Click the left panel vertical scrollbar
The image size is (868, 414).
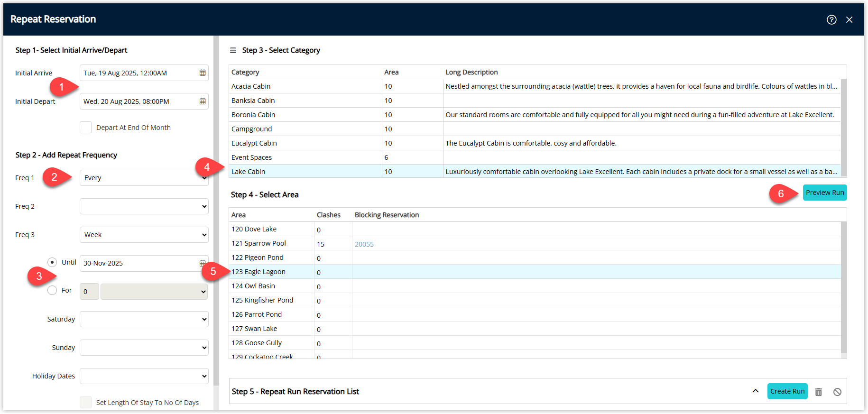click(x=216, y=211)
